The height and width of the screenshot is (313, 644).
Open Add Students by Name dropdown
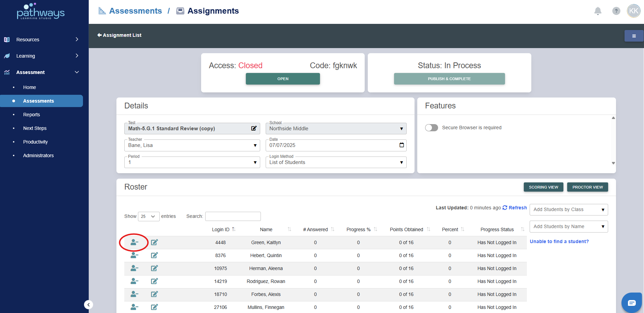click(x=569, y=227)
